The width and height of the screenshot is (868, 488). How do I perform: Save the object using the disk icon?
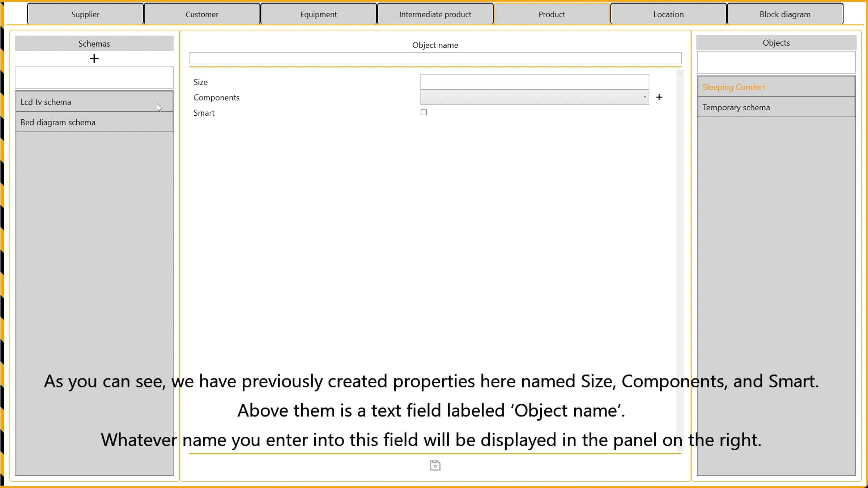coord(435,465)
